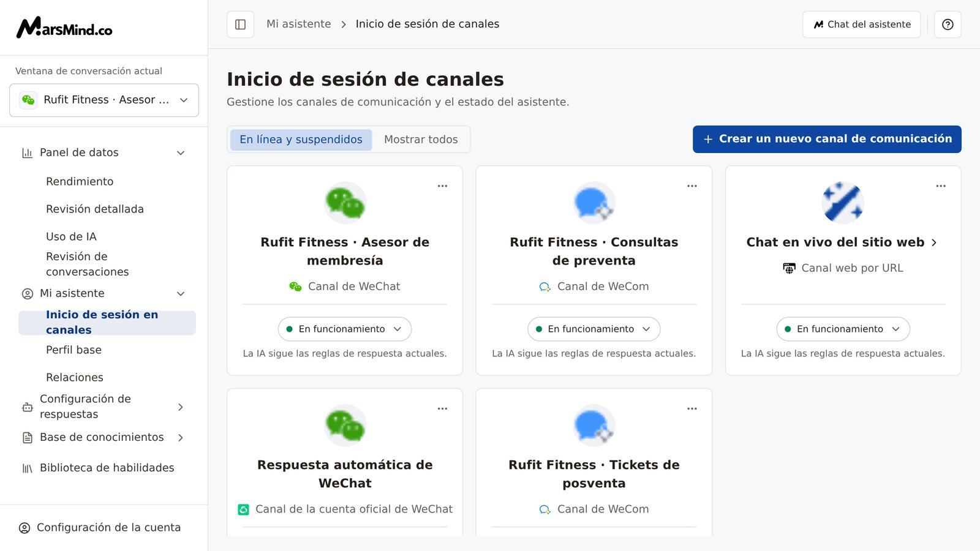Click the Mi asistente person icon
Image resolution: width=980 pixels, height=551 pixels.
(27, 294)
